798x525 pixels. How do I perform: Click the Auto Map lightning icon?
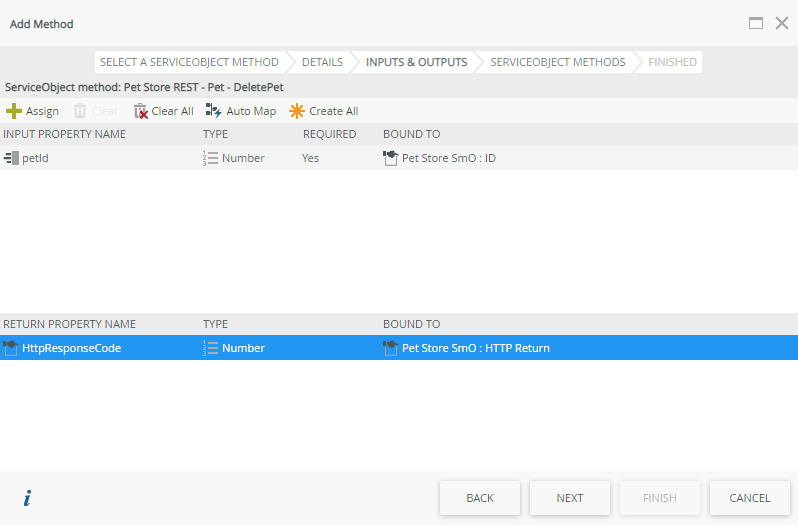tap(213, 110)
